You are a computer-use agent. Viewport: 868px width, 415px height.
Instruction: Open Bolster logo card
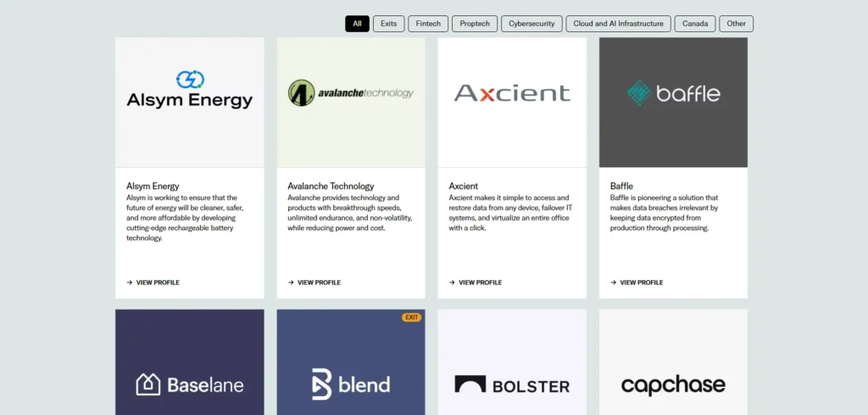(x=512, y=362)
